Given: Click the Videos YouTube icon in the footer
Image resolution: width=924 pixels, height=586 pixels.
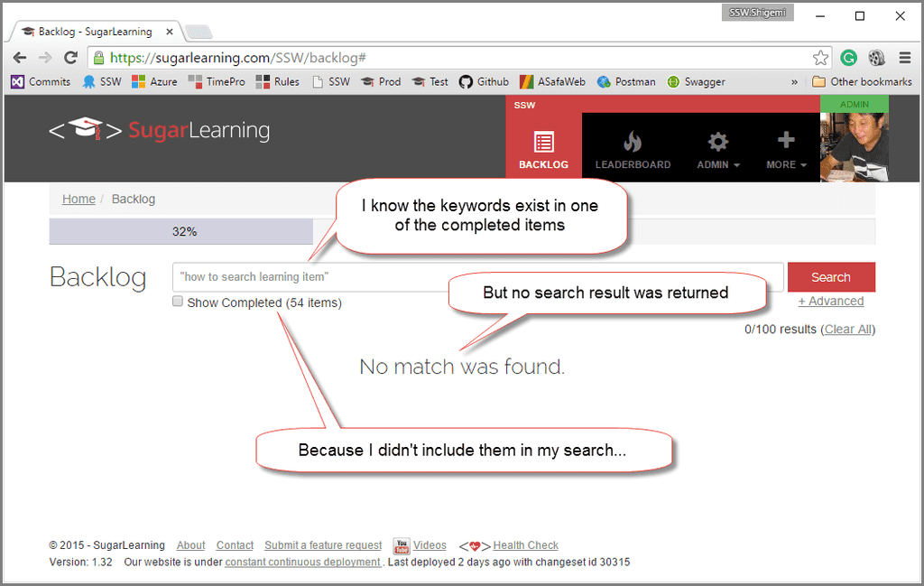Looking at the screenshot, I should (x=401, y=545).
